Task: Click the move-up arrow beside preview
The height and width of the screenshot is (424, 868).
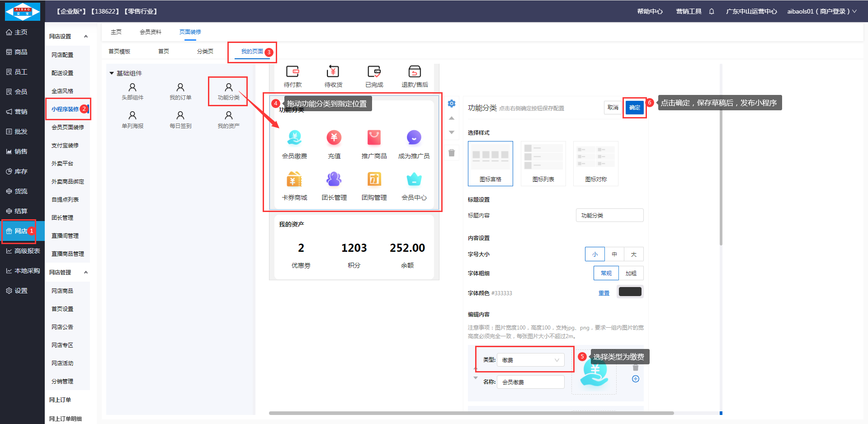Action: [x=451, y=118]
